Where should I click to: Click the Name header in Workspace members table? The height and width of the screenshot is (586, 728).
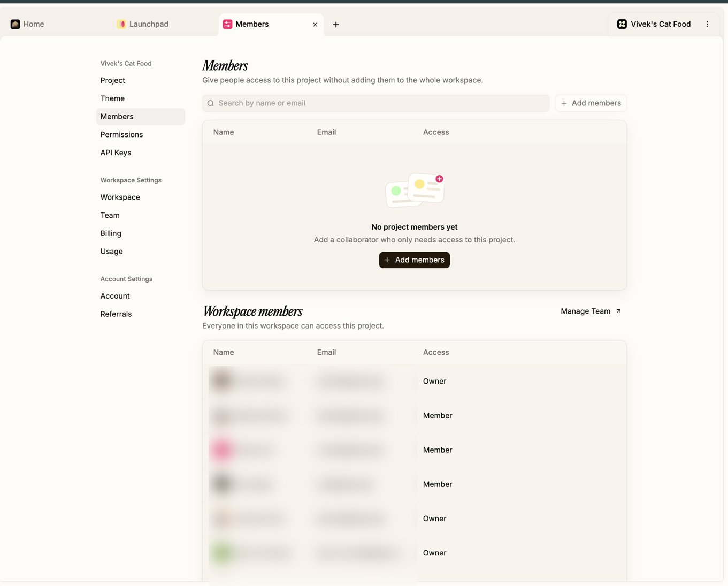[224, 352]
